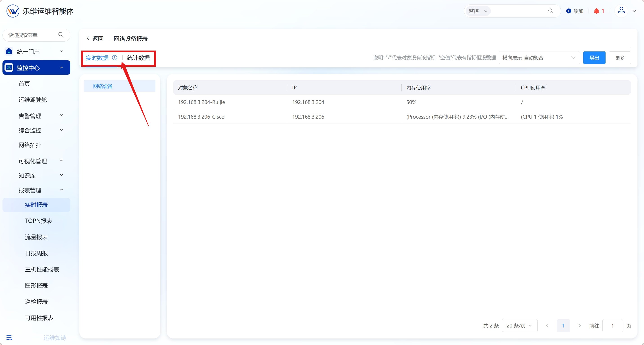The image size is (644, 345).
Task: Switch to the 统计数据 tab
Action: (138, 58)
